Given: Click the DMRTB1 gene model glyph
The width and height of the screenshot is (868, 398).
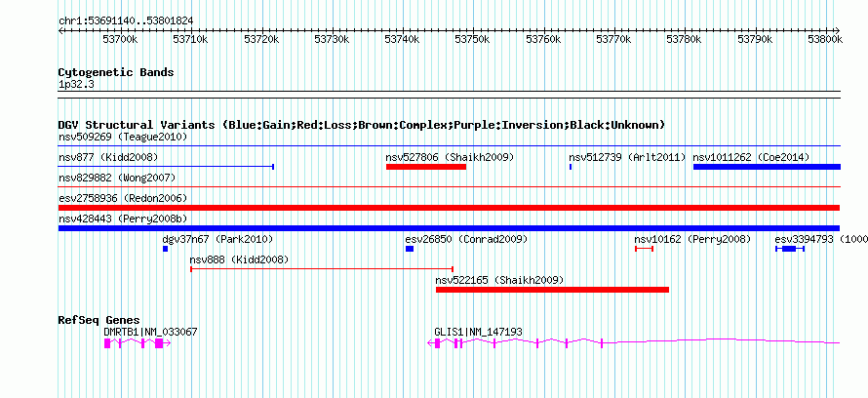Looking at the screenshot, I should pyautogui.click(x=137, y=343).
